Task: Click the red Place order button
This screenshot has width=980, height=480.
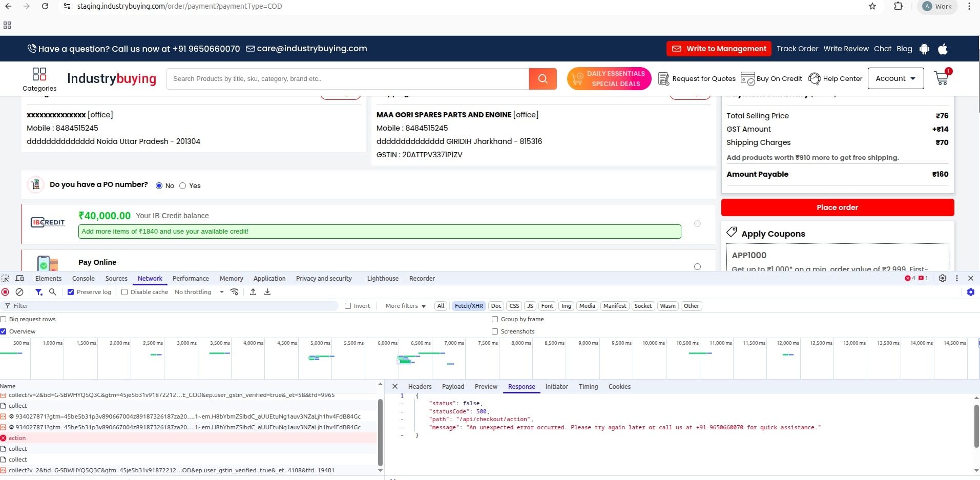Action: click(x=837, y=207)
